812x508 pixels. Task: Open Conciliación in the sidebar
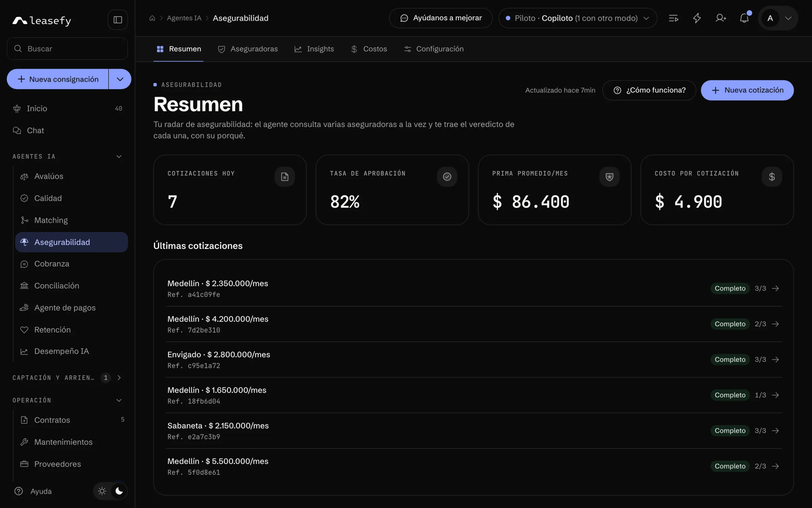click(71, 285)
